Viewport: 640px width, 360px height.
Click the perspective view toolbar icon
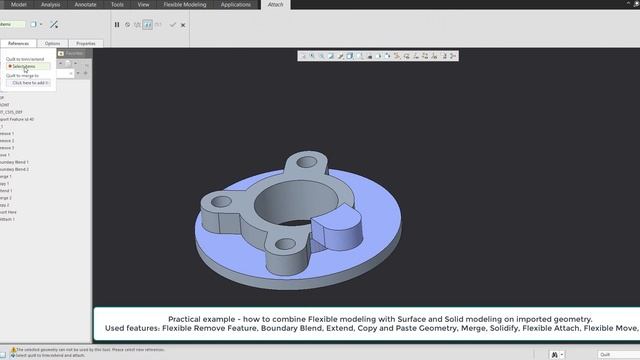pos(378,56)
